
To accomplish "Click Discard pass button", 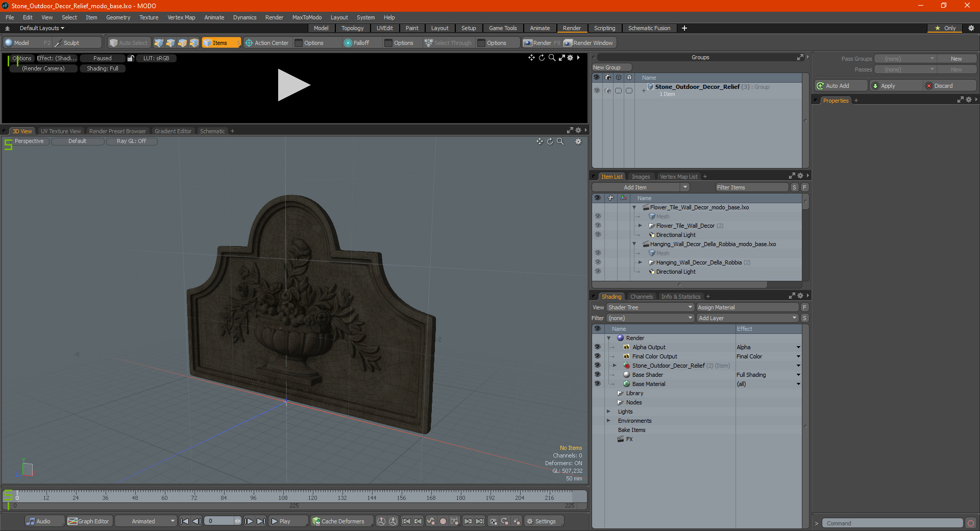I will [x=950, y=86].
